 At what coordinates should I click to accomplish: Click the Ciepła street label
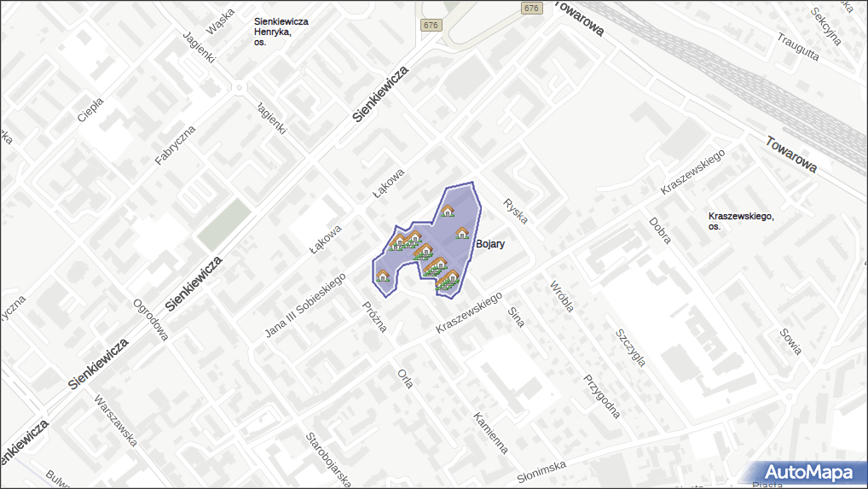tap(90, 109)
